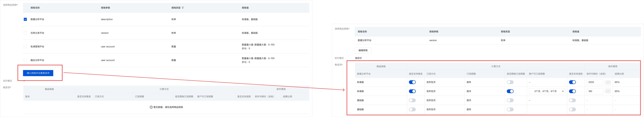The width and height of the screenshot is (644, 117).
Task: Select the 融合分析平台 checkbox
Action: [x=25, y=60]
